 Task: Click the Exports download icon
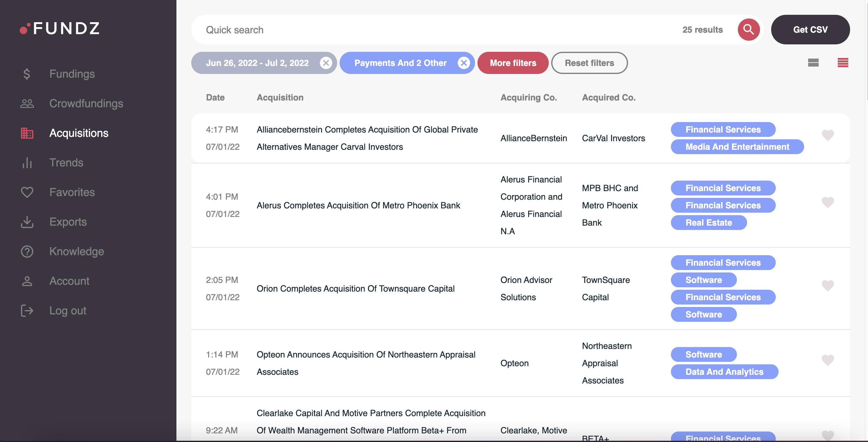(27, 222)
